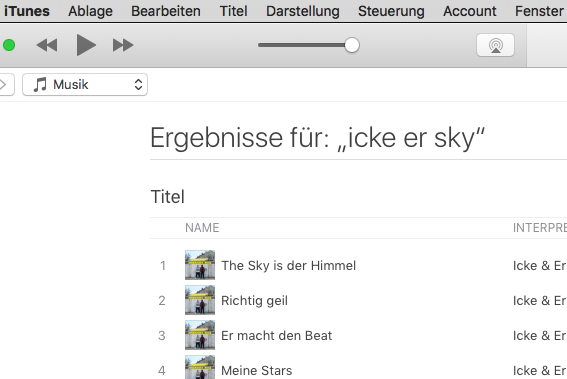
Task: Open the Titel menu
Action: (x=233, y=11)
